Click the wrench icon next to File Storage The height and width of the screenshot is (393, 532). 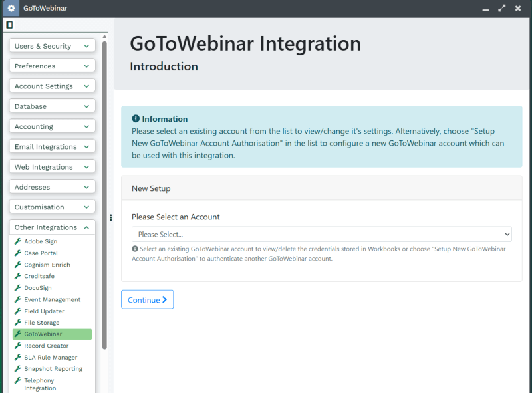click(18, 323)
